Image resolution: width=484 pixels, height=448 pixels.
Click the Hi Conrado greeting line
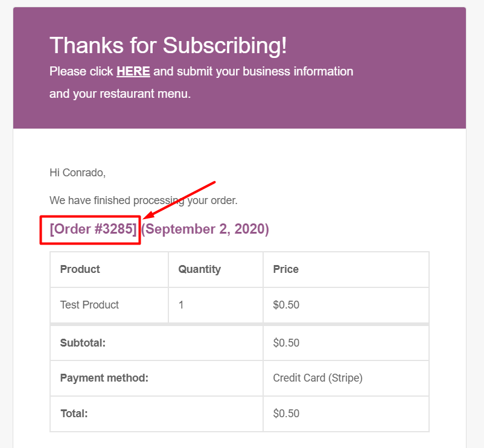tap(77, 173)
